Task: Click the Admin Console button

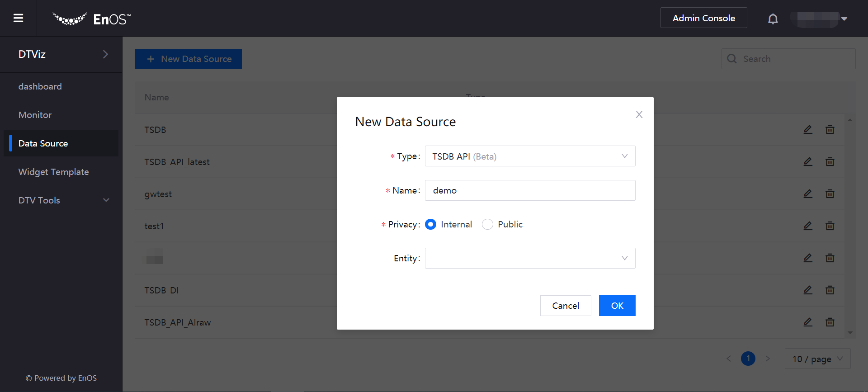Action: (x=703, y=18)
